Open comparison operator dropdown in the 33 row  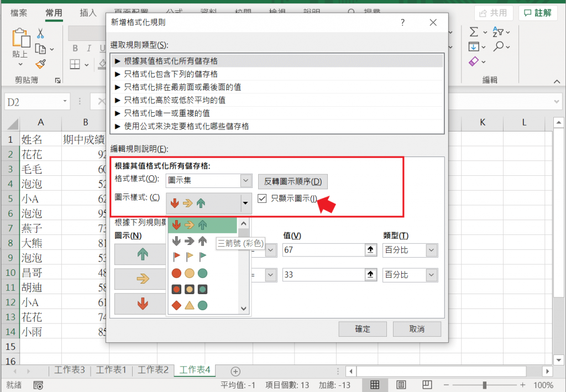pyautogui.click(x=271, y=275)
